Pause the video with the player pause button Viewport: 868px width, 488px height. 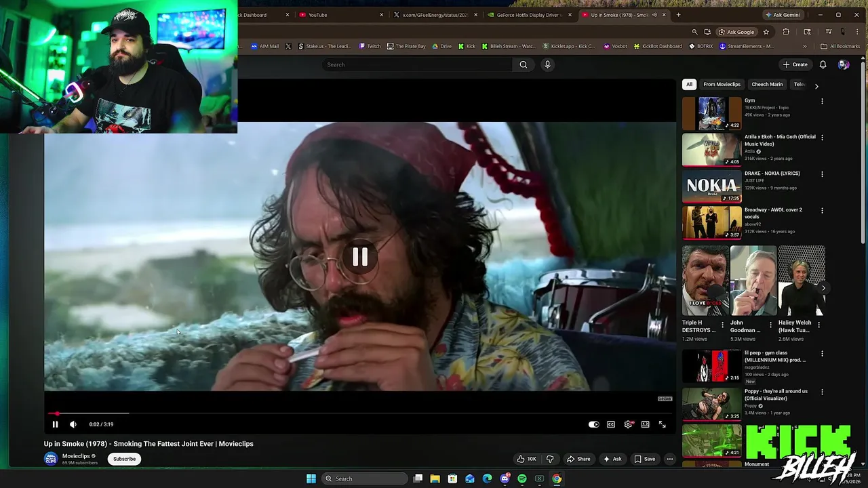(x=56, y=424)
